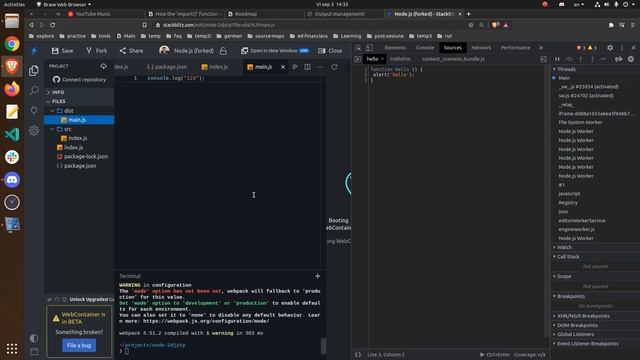Image resolution: width=640 pixels, height=360 pixels.
Task: Open the ports plug icon in sidebar
Action: click(34, 110)
